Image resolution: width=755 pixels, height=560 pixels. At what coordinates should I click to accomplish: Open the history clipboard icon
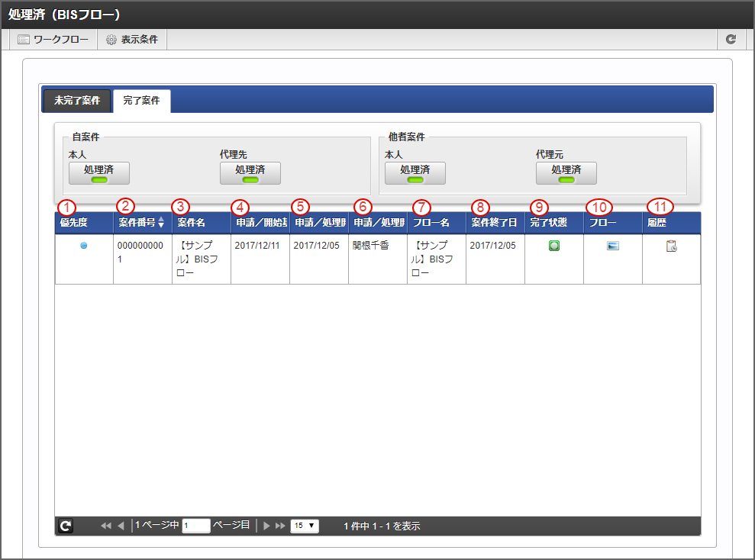[672, 246]
